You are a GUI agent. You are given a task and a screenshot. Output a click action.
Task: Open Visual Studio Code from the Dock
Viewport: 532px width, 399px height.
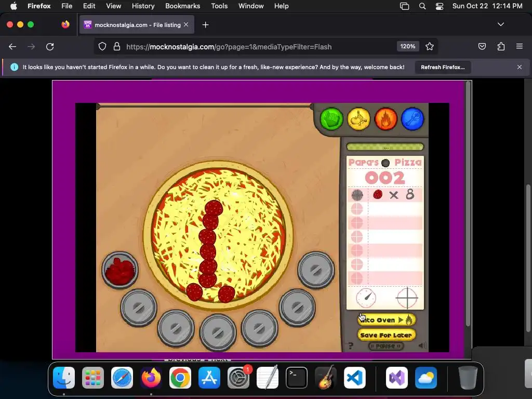point(355,378)
